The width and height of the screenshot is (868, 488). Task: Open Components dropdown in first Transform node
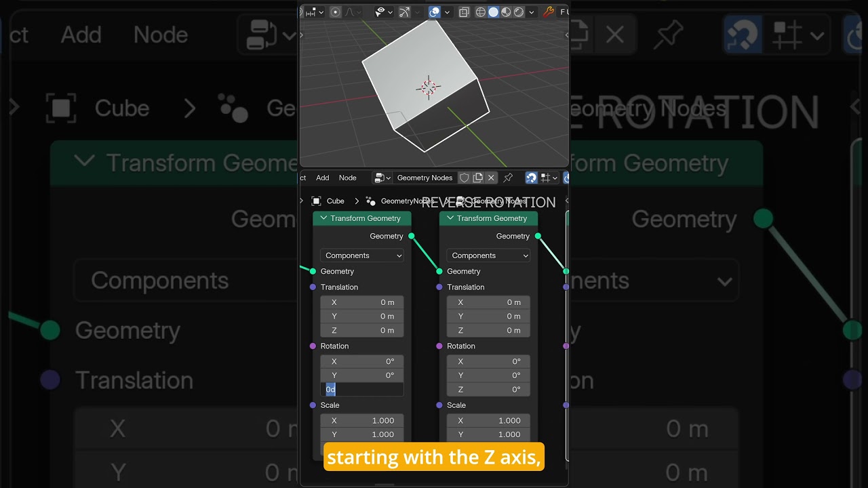click(362, 256)
